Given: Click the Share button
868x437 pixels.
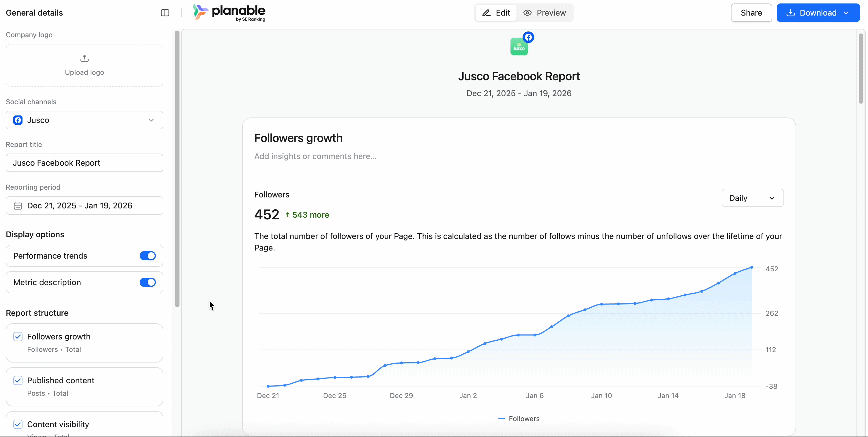Looking at the screenshot, I should pos(751,13).
